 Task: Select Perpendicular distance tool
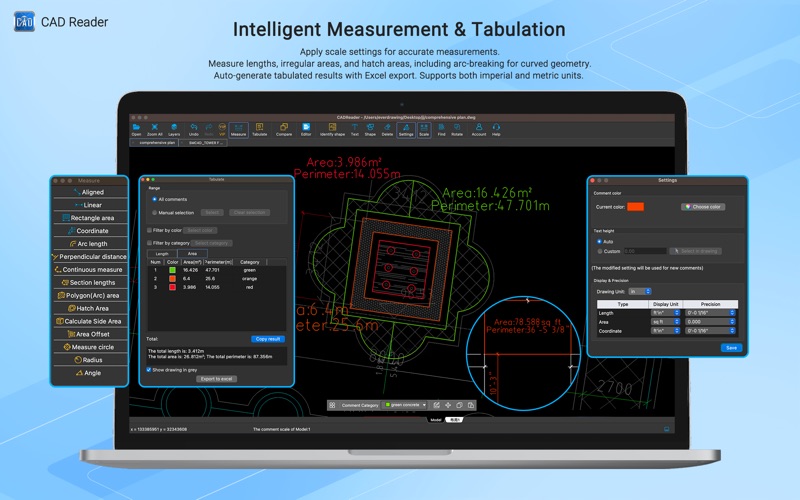click(89, 257)
